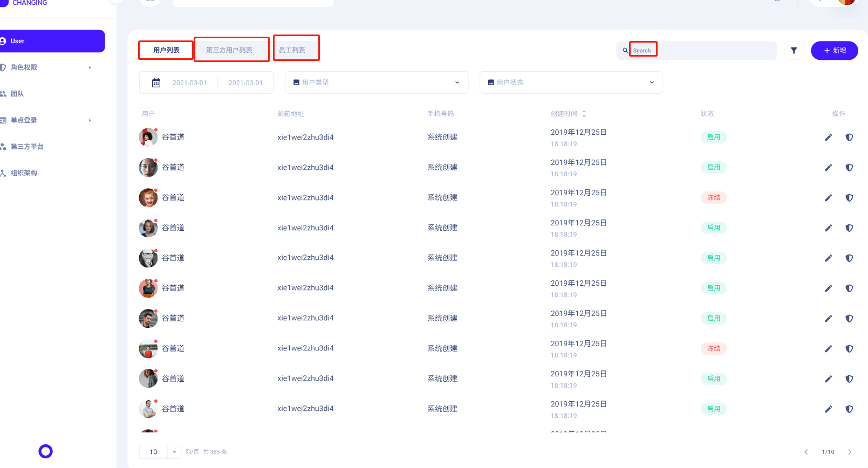Switch to the 员工列表 tab
The image size is (868, 468).
pos(292,50)
